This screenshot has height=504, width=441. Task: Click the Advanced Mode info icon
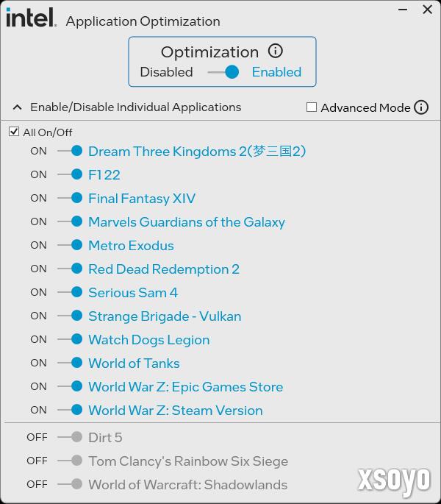420,107
